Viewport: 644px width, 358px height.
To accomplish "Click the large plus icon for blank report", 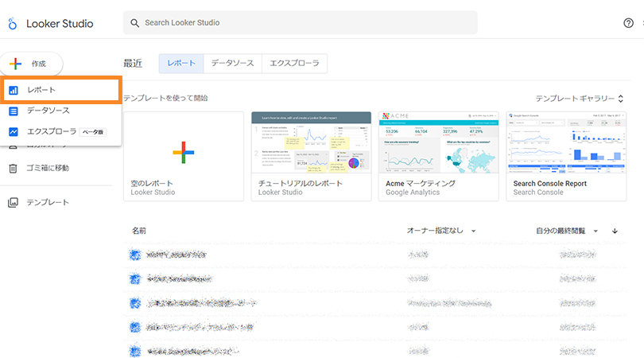I will pos(183,152).
